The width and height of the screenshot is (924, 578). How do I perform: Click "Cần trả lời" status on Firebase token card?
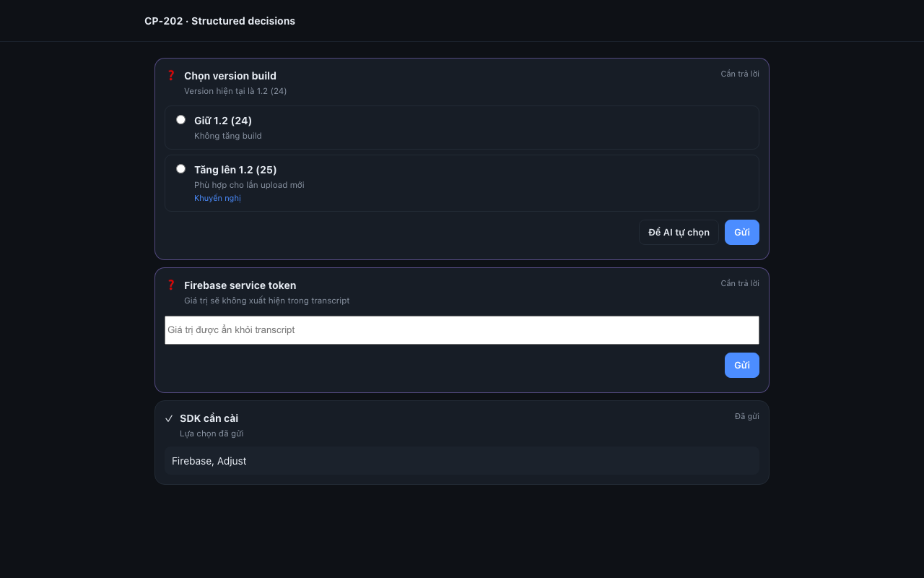click(740, 283)
